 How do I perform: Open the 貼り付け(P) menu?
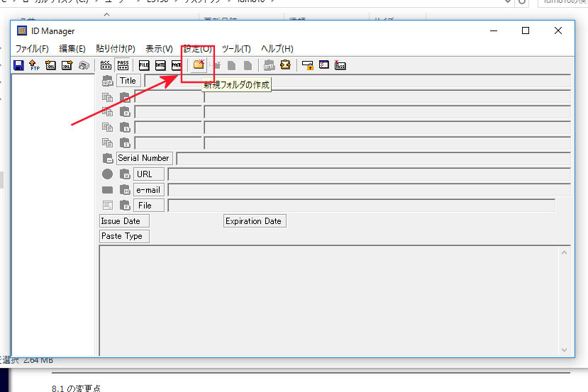point(116,49)
